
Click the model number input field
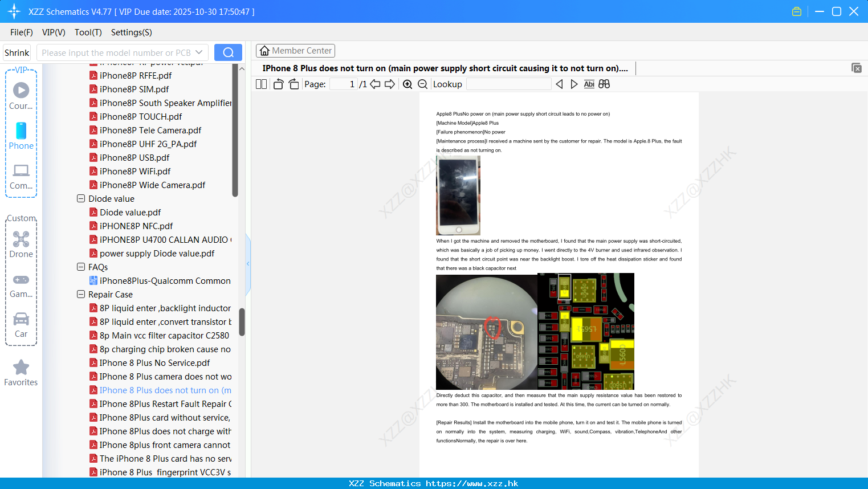[116, 52]
